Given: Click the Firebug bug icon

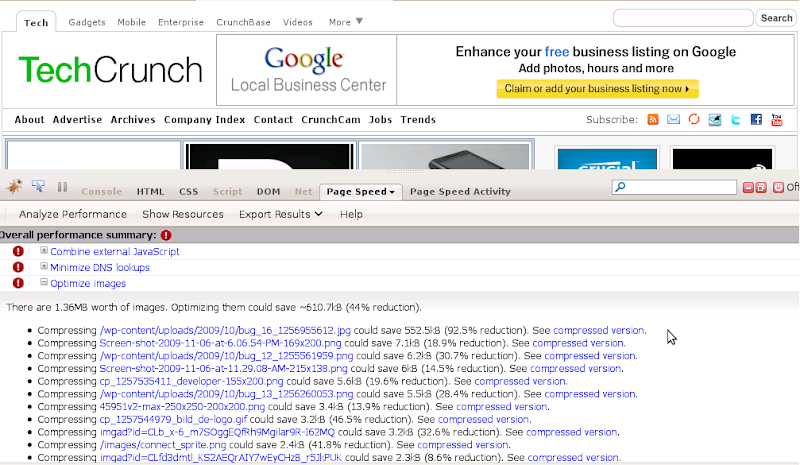Looking at the screenshot, I should click(14, 186).
